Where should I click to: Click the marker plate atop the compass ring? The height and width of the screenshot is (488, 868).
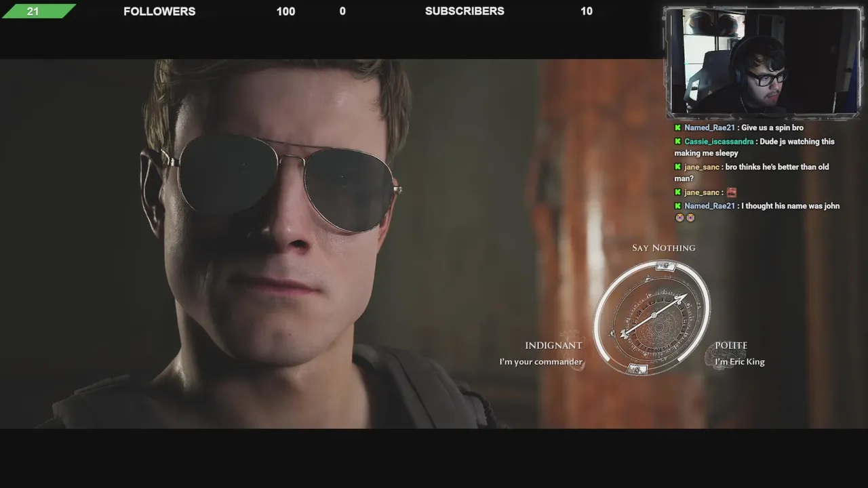pyautogui.click(x=665, y=266)
